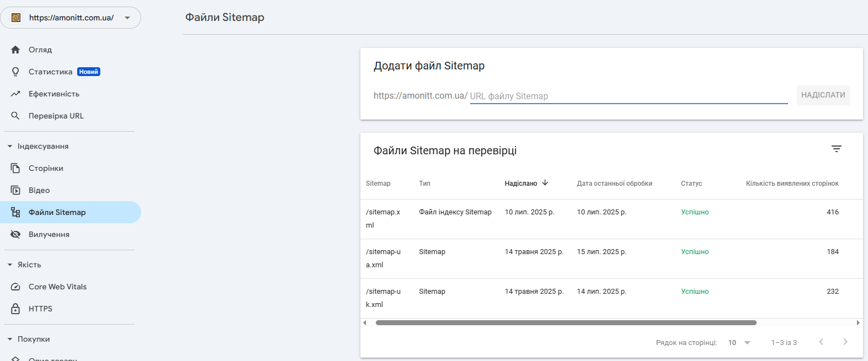
Task: Open the /sitemap-uk.xml row
Action: [x=612, y=298]
